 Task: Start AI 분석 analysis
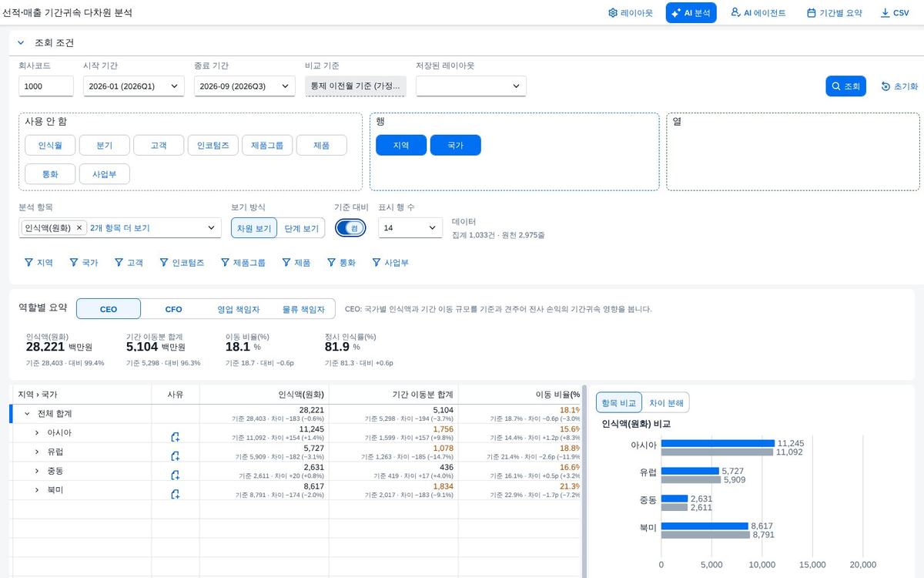pos(691,13)
